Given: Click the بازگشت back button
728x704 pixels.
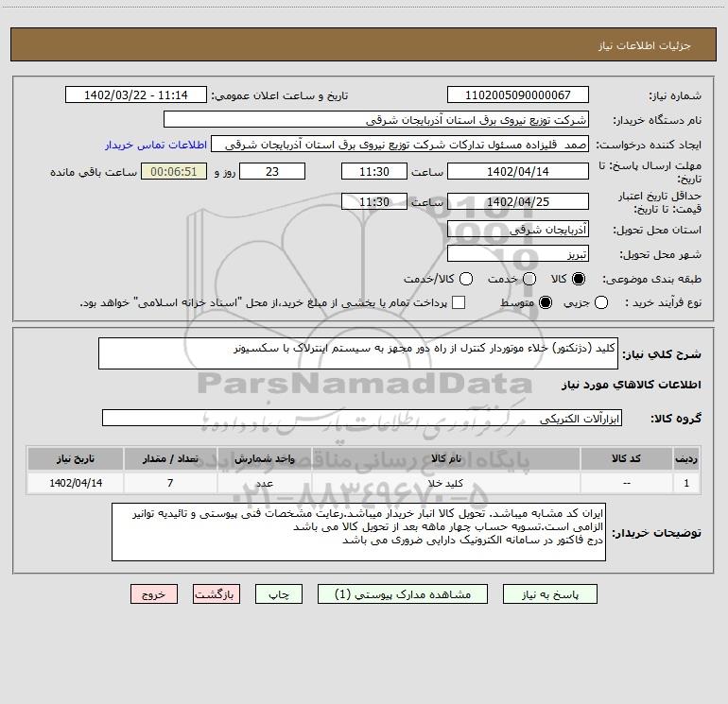Looking at the screenshot, I should point(217,594).
